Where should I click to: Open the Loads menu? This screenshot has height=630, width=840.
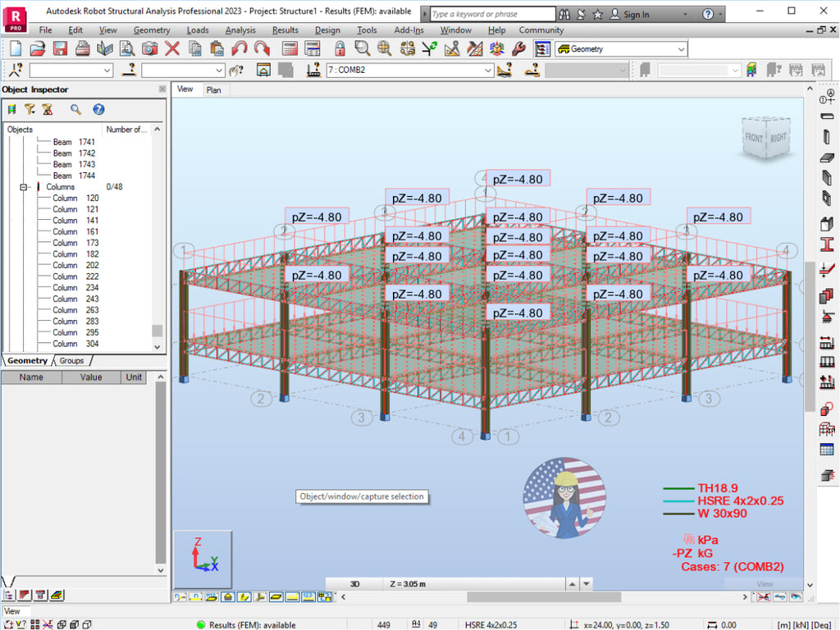click(197, 30)
